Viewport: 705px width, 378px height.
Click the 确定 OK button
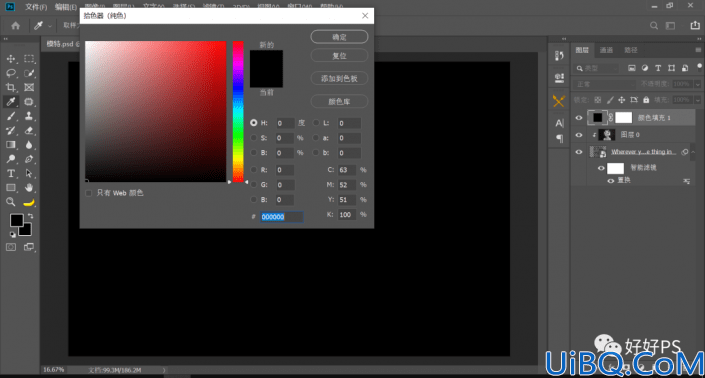[339, 37]
